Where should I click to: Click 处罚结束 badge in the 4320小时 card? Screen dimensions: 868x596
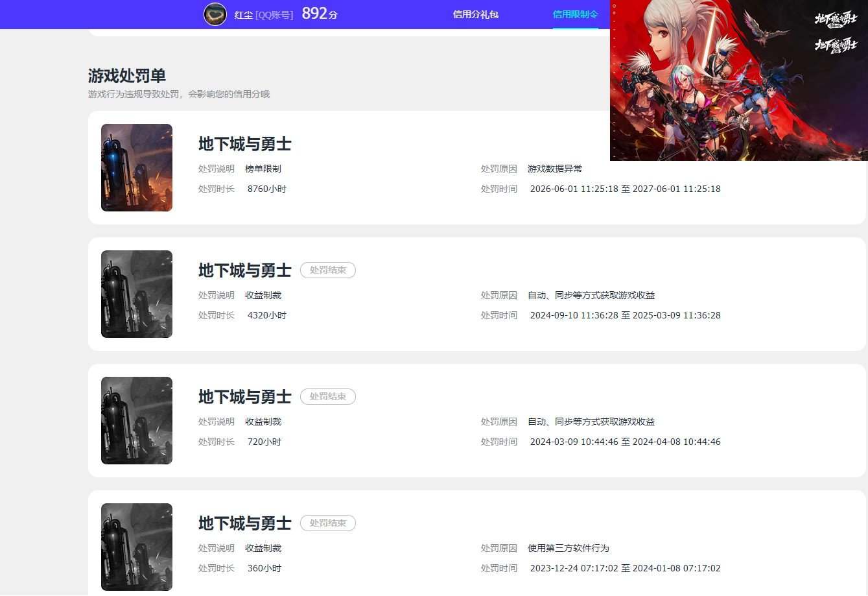(328, 270)
